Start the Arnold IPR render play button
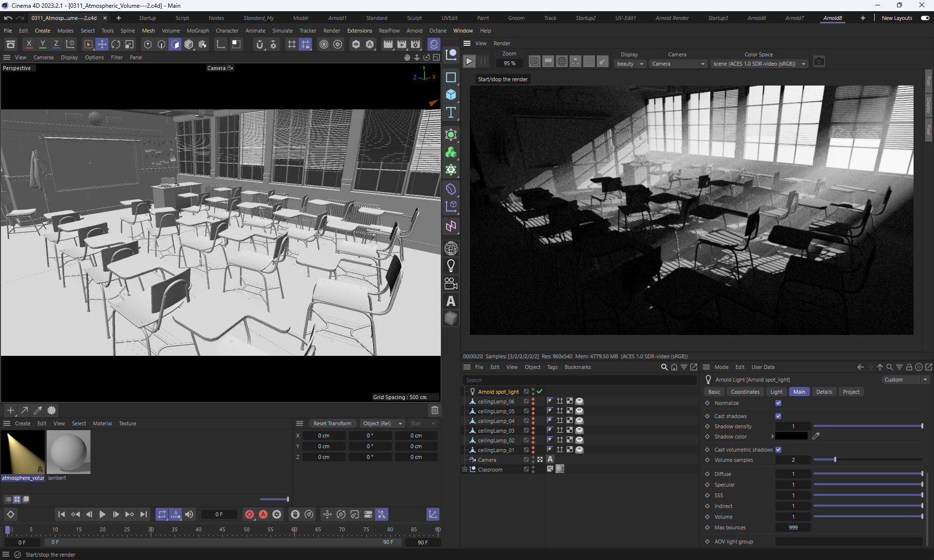This screenshot has height=560, width=934. pyautogui.click(x=469, y=62)
